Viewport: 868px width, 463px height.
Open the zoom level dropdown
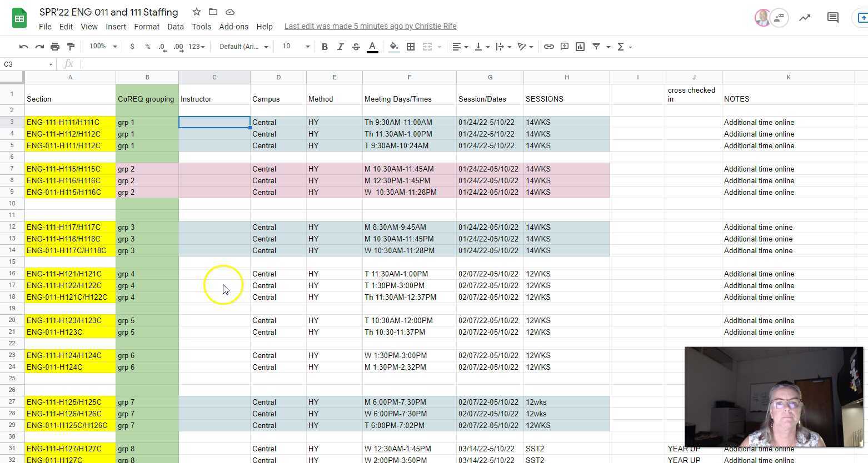pos(102,46)
